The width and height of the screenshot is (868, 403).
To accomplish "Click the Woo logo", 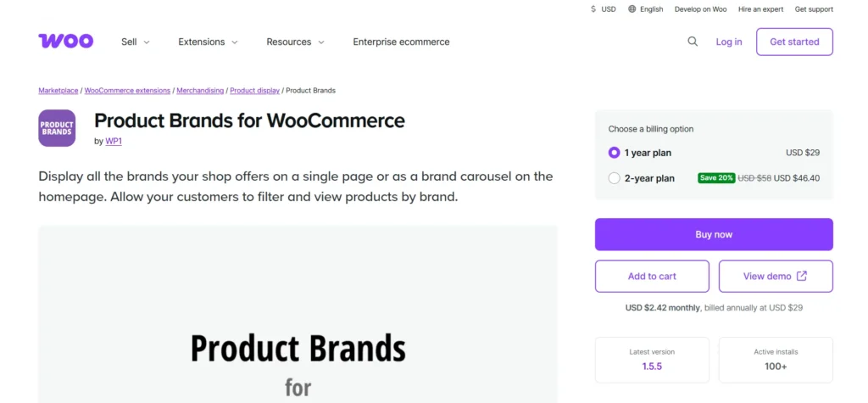I will point(65,42).
